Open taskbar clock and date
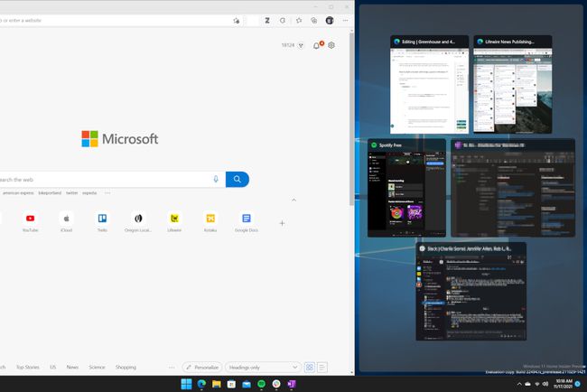 (x=564, y=384)
